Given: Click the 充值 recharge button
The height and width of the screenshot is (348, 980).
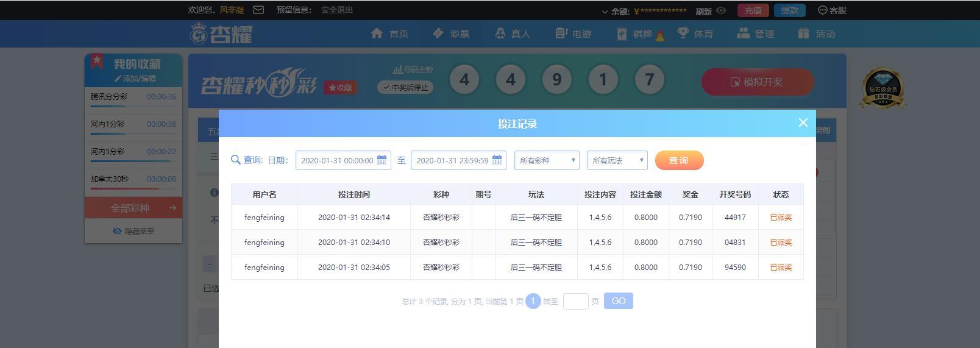Looking at the screenshot, I should pos(753,10).
